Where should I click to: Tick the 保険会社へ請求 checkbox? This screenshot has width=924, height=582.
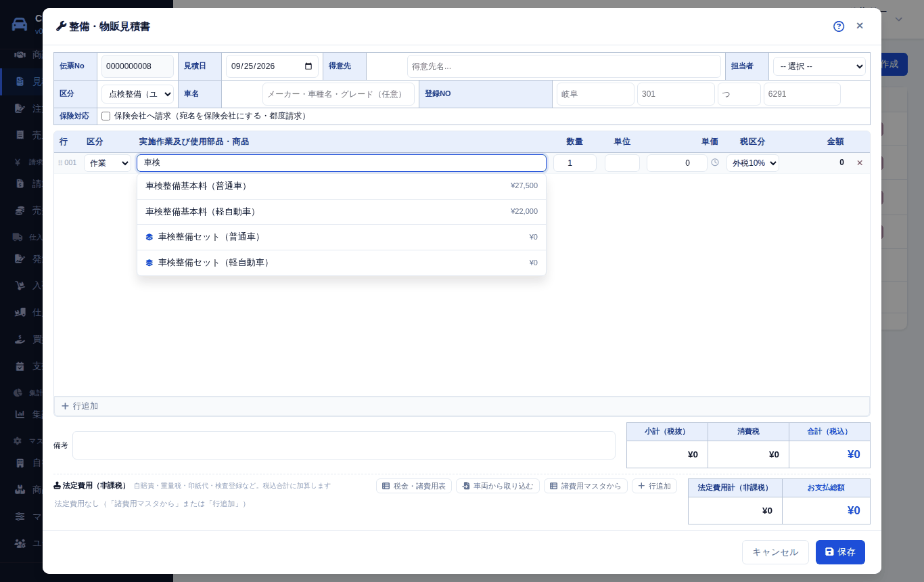pyautogui.click(x=106, y=116)
